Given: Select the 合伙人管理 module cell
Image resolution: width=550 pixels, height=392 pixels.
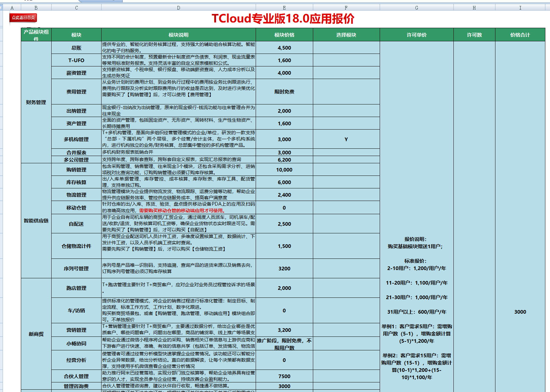Looking at the screenshot, I should pyautogui.click(x=76, y=376).
